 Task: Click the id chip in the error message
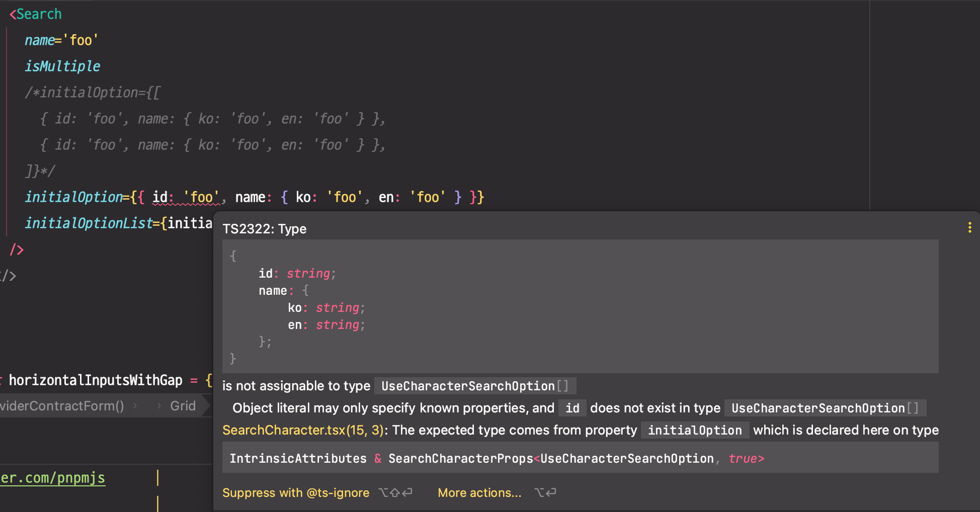[x=573, y=408]
